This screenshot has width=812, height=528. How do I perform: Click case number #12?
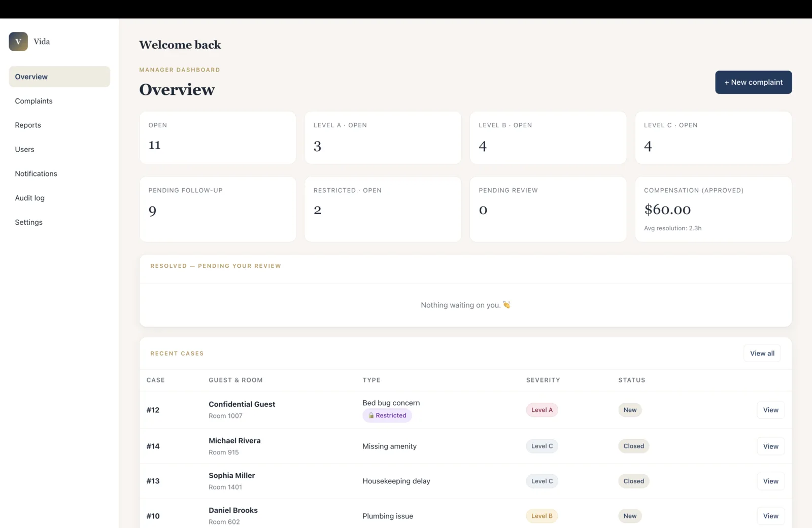coord(153,410)
